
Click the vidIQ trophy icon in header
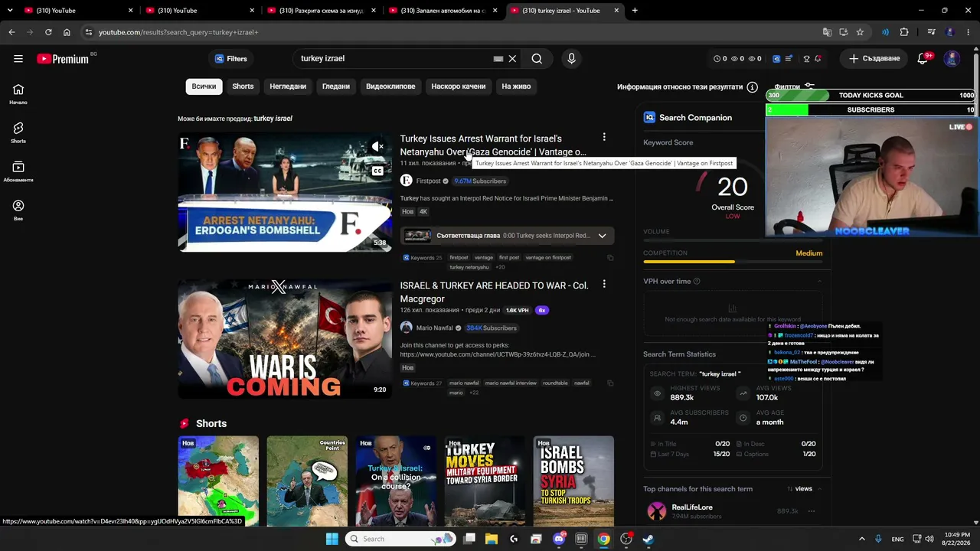point(806,59)
